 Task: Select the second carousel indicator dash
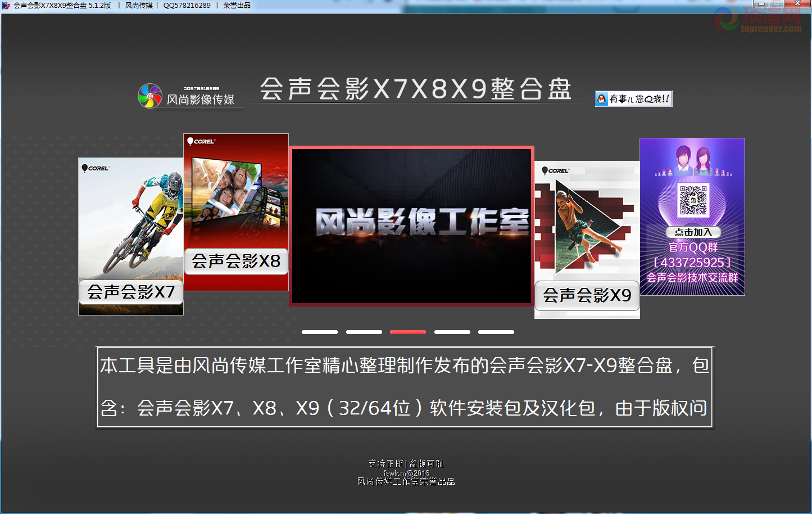364,332
